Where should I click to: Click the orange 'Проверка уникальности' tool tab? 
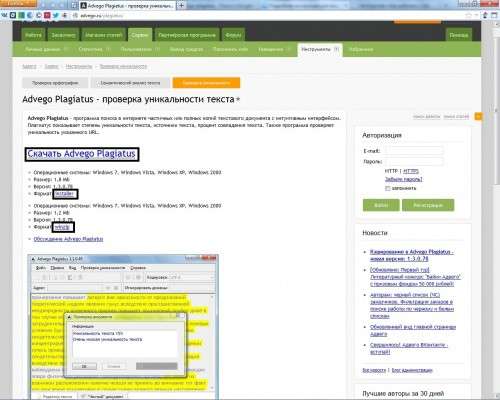click(x=206, y=83)
